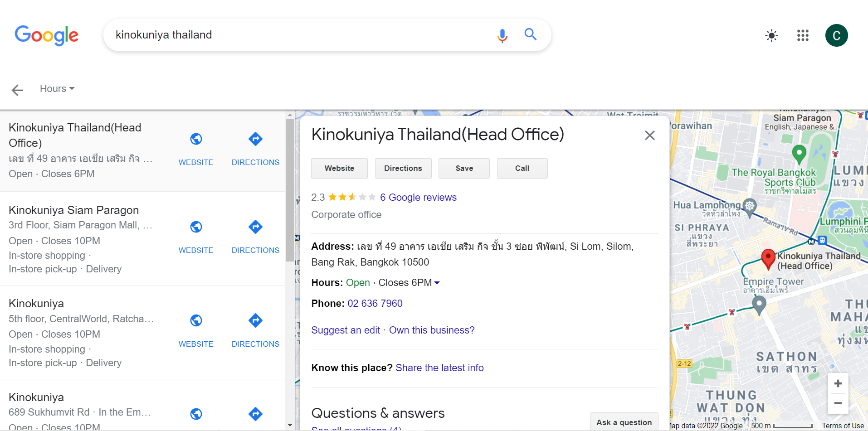The width and height of the screenshot is (868, 431).
Task: Open the Google apps grid
Action: pos(803,35)
